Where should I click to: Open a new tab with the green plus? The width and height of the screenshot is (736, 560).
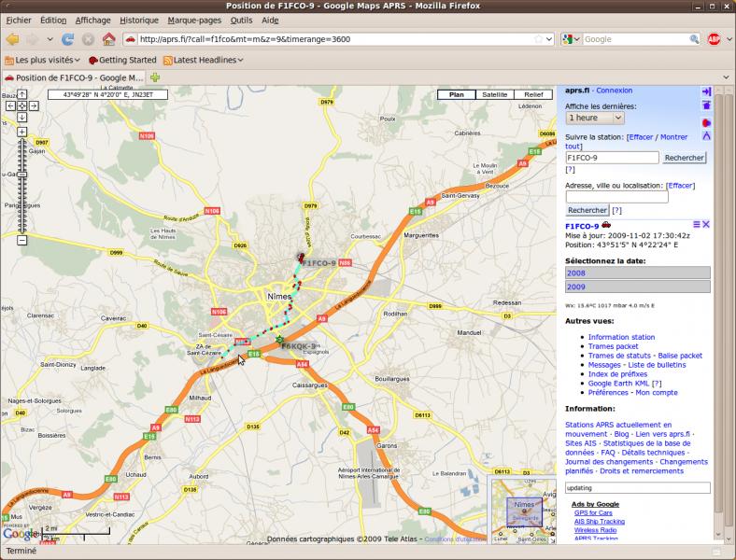coord(155,77)
